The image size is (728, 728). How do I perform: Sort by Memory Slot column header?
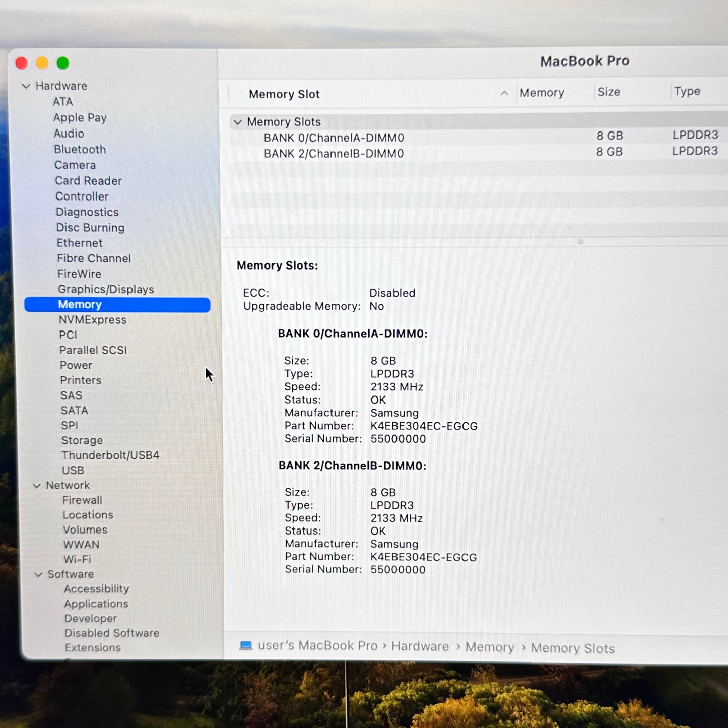pyautogui.click(x=284, y=94)
